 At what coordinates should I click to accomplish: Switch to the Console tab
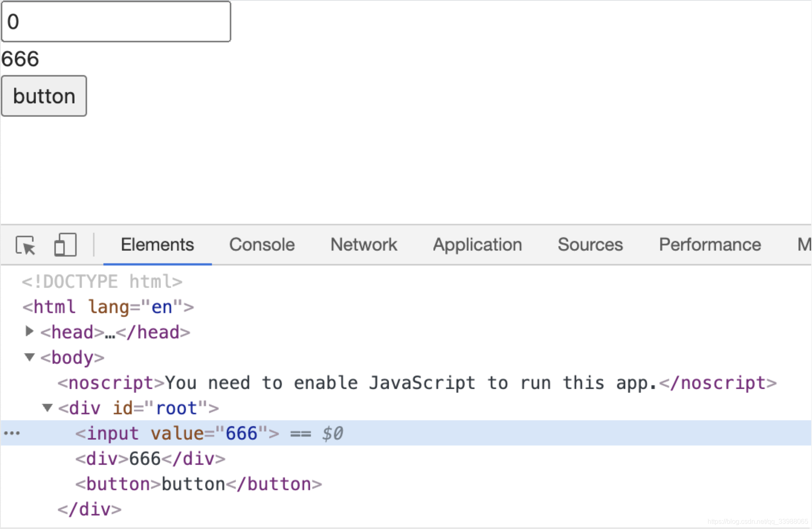coord(262,244)
